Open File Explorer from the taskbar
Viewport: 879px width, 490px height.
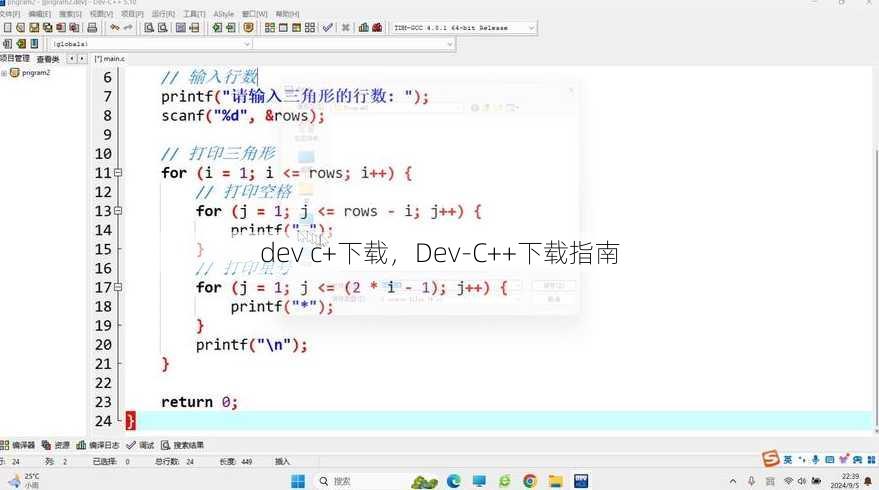tap(555, 481)
